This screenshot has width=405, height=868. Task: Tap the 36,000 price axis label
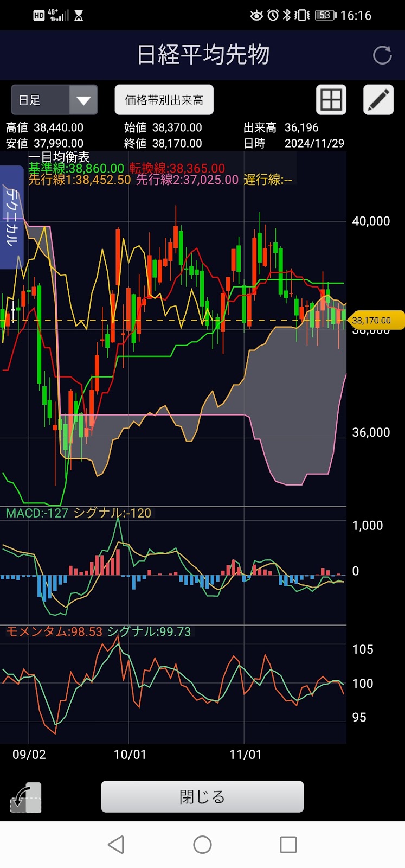pyautogui.click(x=371, y=432)
